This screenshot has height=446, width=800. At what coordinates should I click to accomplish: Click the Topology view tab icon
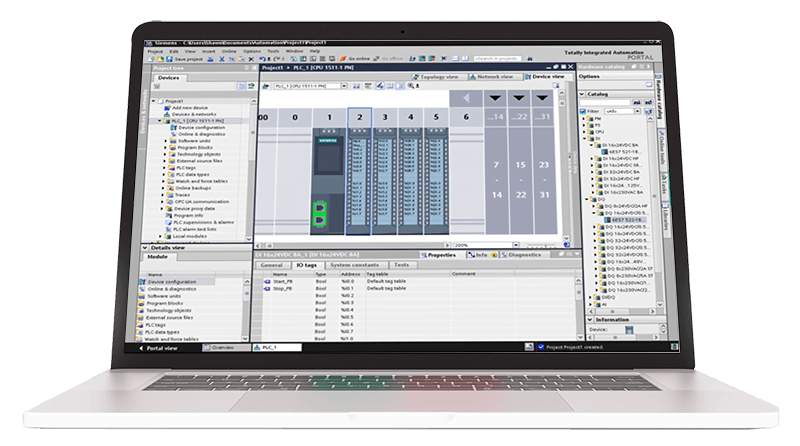pyautogui.click(x=416, y=77)
